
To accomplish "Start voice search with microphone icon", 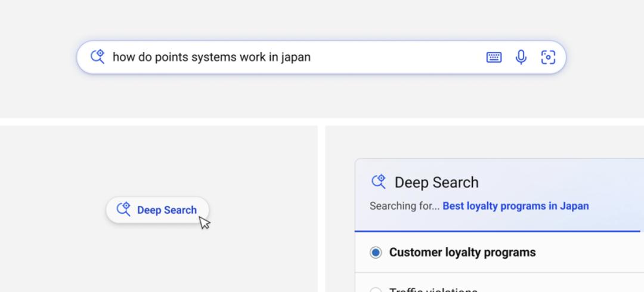I will 521,57.
